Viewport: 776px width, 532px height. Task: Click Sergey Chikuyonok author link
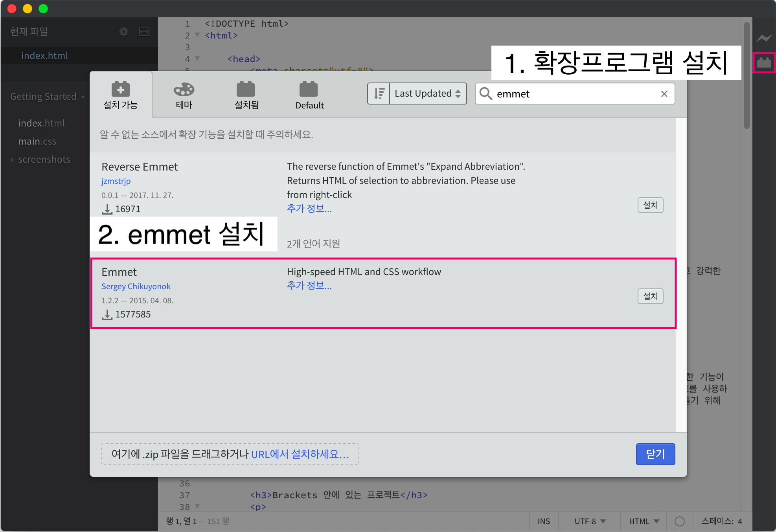[x=136, y=286]
